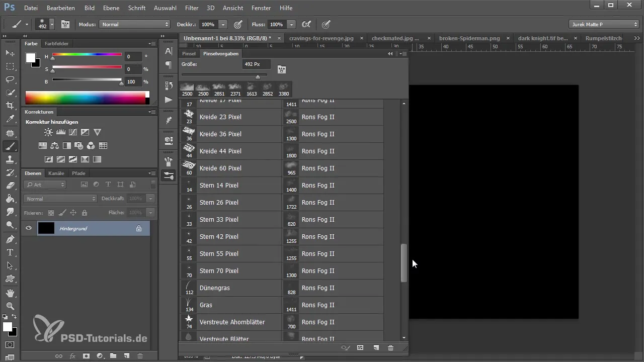Select the Zoom tool
Screen dimensions: 644x362
pyautogui.click(x=10, y=306)
